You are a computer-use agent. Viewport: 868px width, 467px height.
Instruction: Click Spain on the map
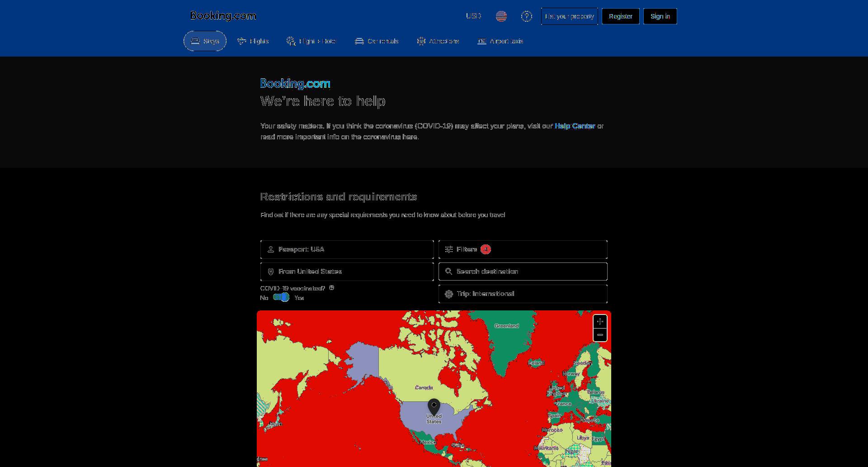tap(555, 415)
